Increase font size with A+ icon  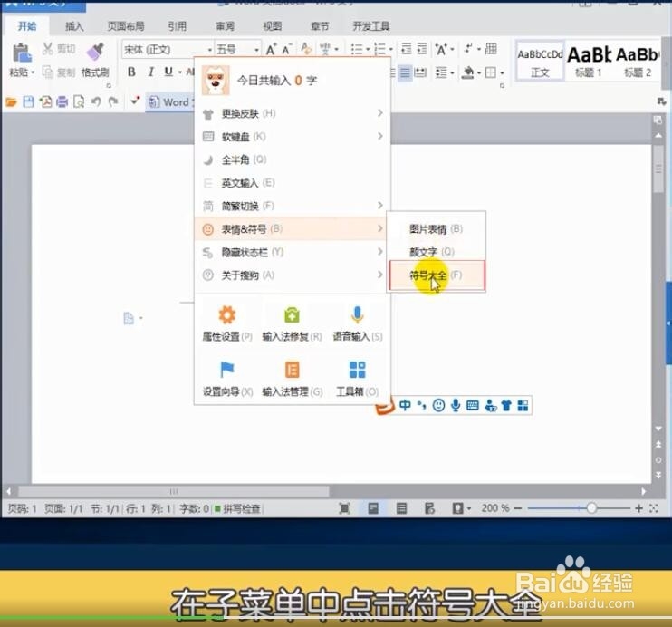271,50
